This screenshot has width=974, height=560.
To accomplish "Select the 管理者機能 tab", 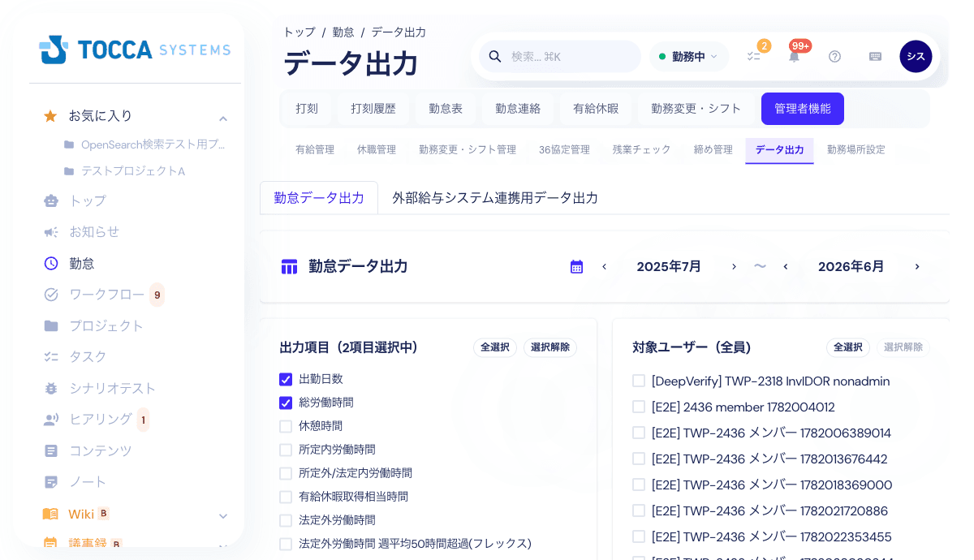I will (803, 109).
